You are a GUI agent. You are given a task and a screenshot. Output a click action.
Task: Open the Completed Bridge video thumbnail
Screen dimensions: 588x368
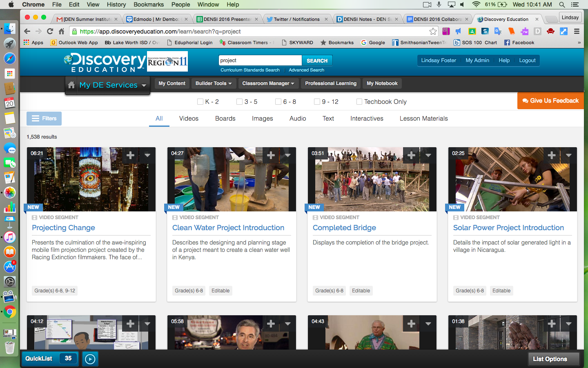372,180
